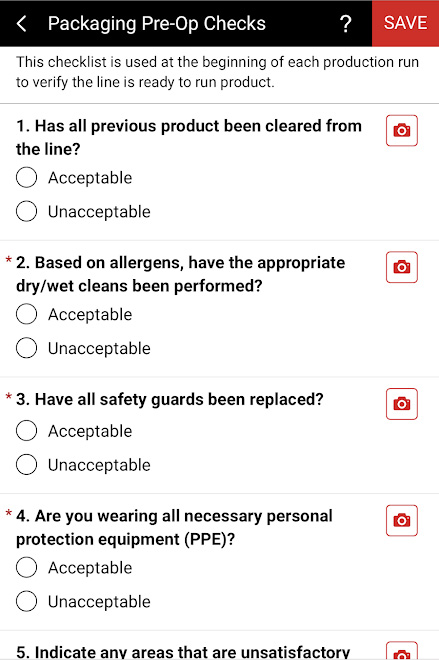Screen dimensions: 439x660
Task: Go back using the left arrow
Action: pos(21,24)
